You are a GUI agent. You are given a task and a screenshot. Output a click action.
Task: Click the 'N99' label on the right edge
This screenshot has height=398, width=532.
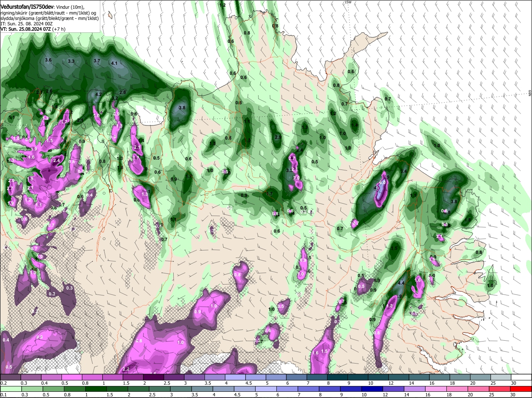530,93
